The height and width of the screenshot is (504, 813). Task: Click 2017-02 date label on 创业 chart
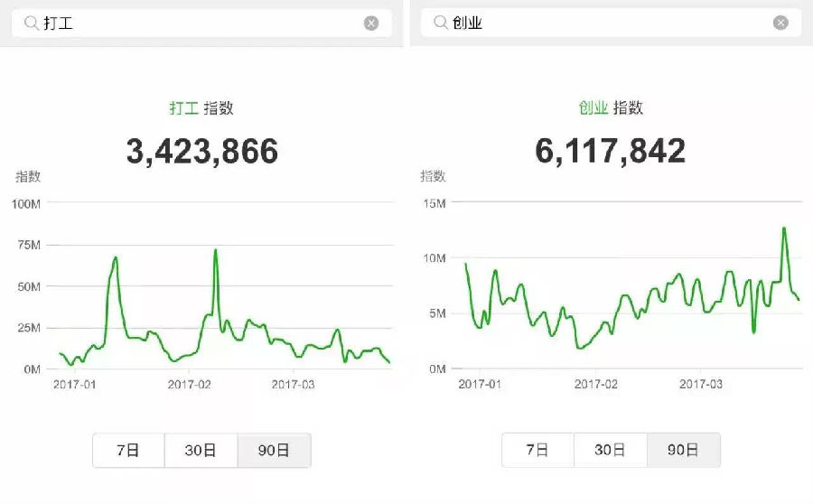596,384
